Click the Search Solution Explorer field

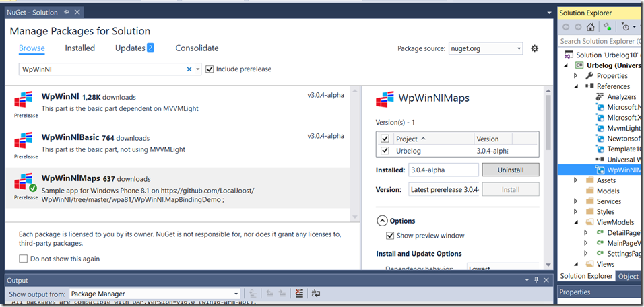coord(601,42)
